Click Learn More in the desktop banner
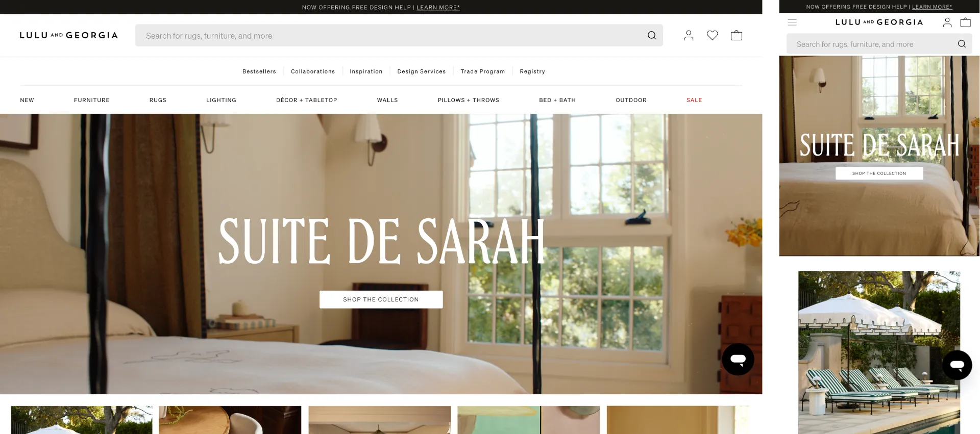This screenshot has height=434, width=980. pyautogui.click(x=438, y=8)
